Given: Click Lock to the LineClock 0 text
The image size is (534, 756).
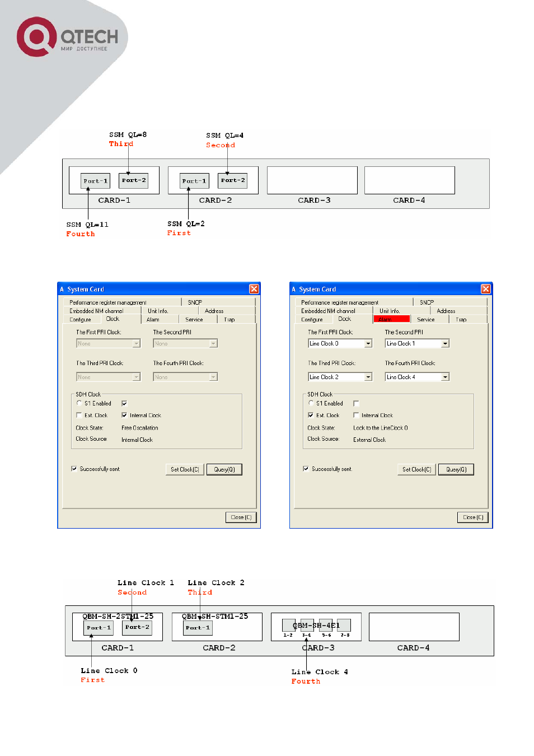Looking at the screenshot, I should click(x=381, y=428).
